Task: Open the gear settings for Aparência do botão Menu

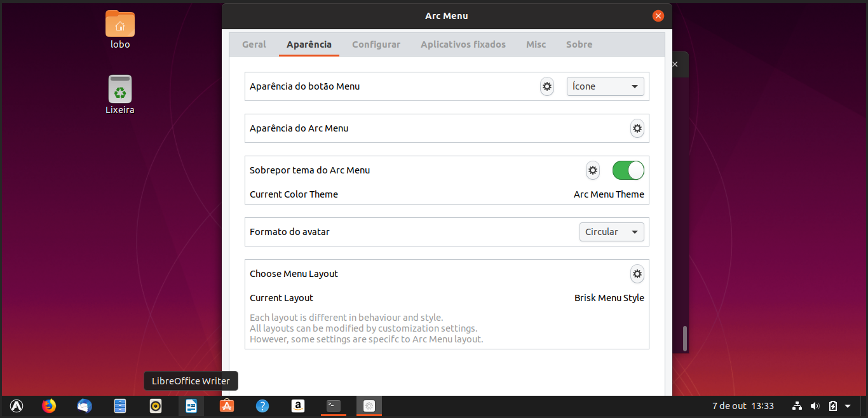Action: pos(547,86)
